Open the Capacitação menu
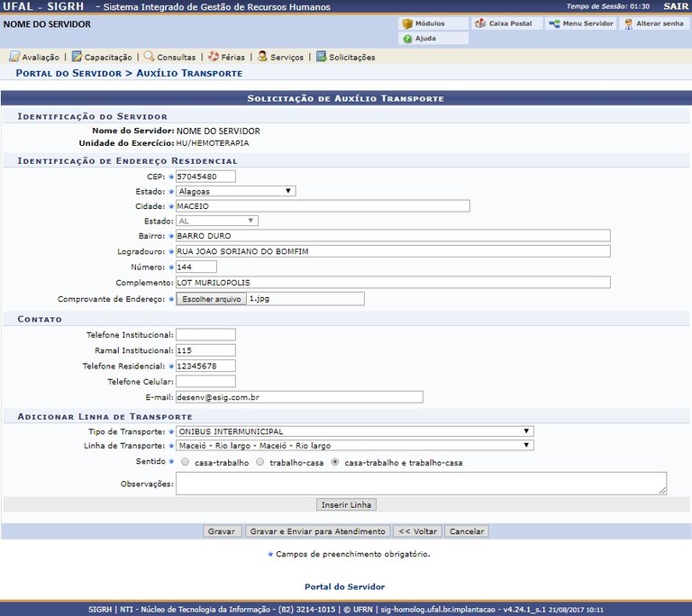692x616 pixels. point(102,57)
